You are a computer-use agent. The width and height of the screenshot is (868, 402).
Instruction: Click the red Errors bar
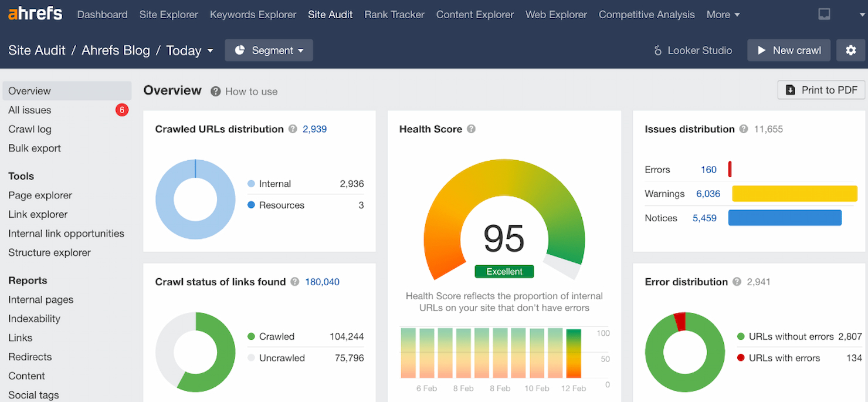pyautogui.click(x=730, y=170)
